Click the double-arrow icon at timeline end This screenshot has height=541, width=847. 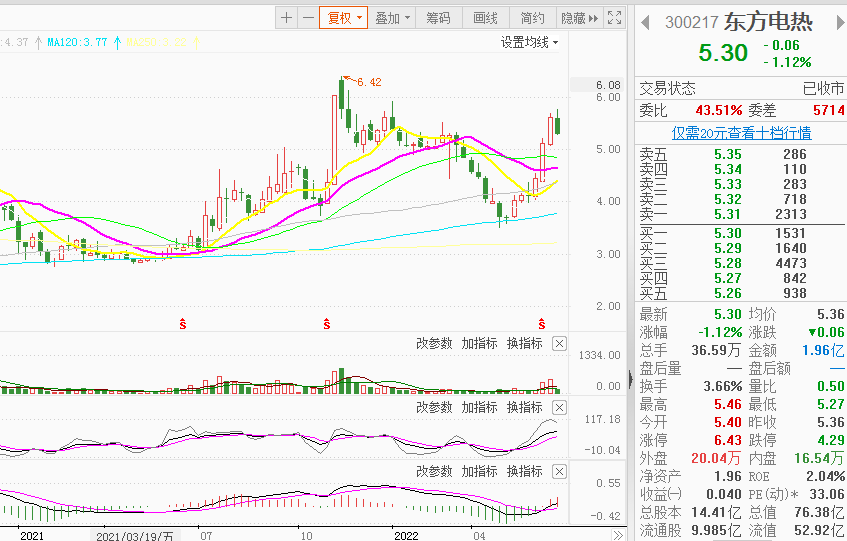click(617, 535)
